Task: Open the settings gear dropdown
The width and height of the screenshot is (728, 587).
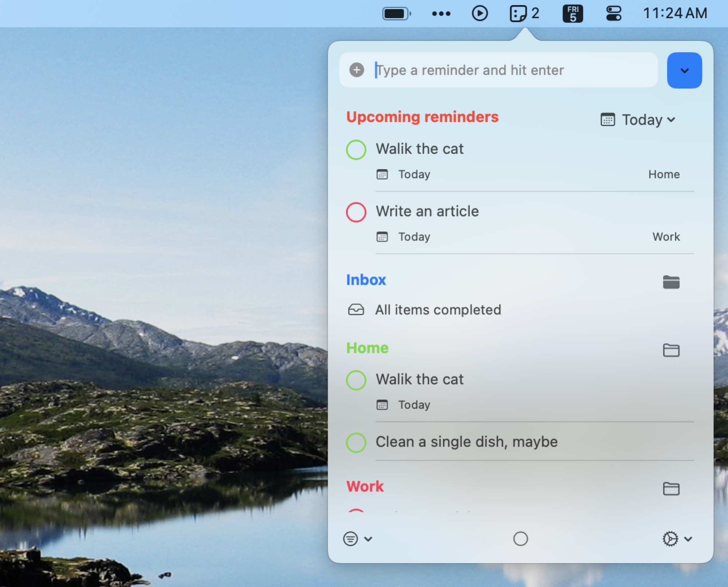Action: pyautogui.click(x=677, y=539)
